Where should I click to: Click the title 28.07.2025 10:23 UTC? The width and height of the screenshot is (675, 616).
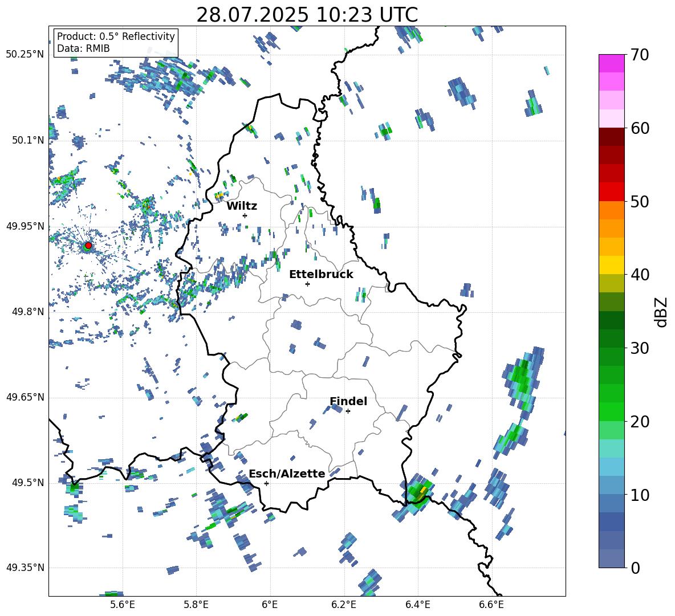(x=307, y=15)
